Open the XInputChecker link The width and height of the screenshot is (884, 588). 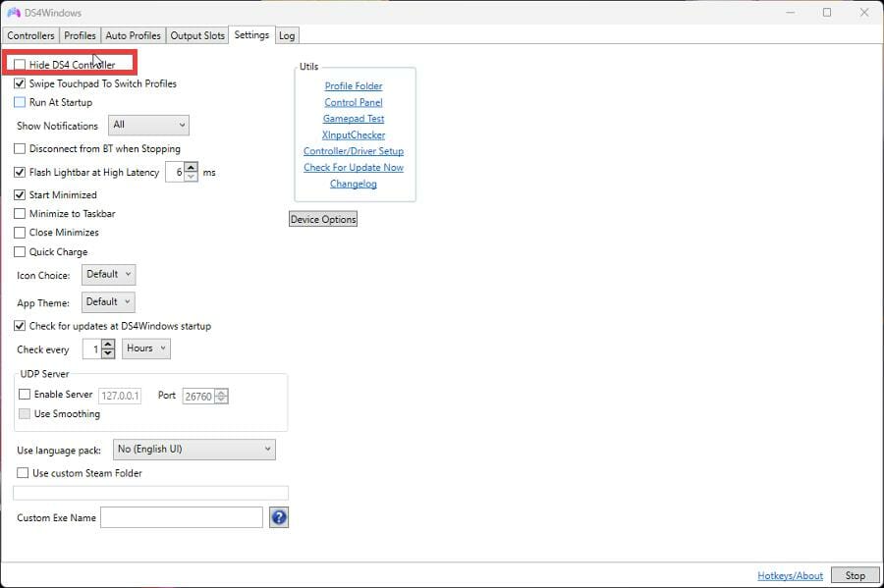click(354, 135)
